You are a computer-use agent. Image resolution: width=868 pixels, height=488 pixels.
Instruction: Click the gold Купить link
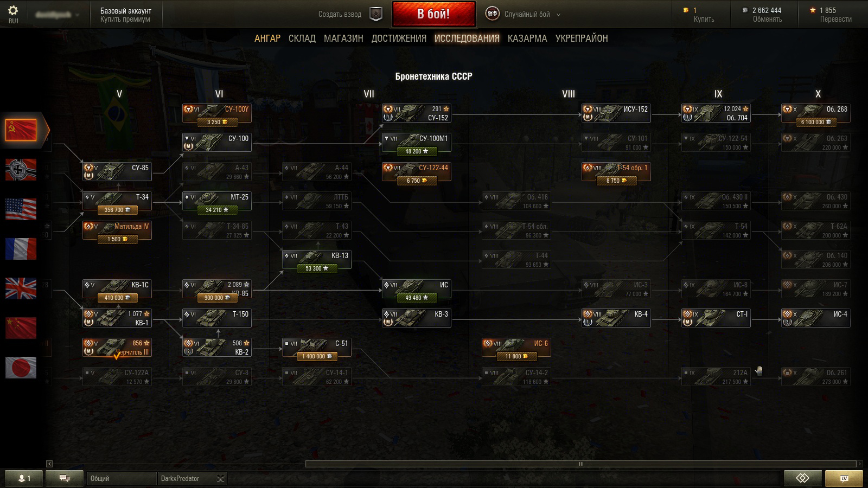pos(704,20)
